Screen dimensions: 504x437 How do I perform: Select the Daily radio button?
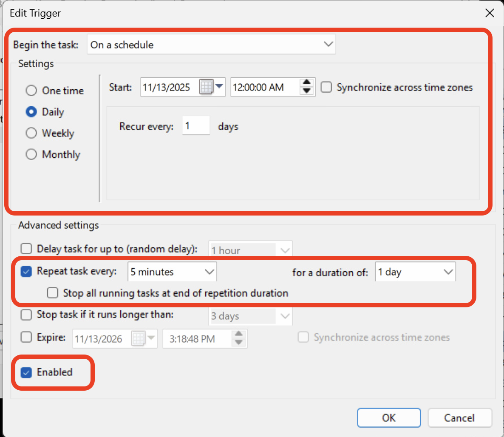coord(31,112)
